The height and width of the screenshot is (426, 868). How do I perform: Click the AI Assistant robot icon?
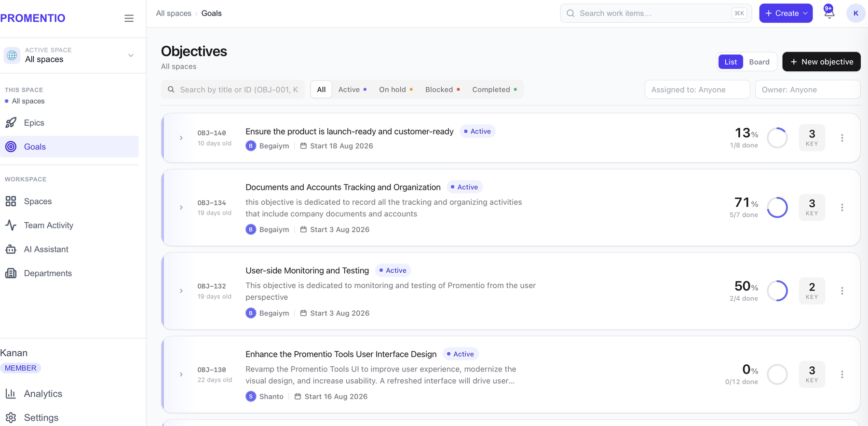coord(11,249)
